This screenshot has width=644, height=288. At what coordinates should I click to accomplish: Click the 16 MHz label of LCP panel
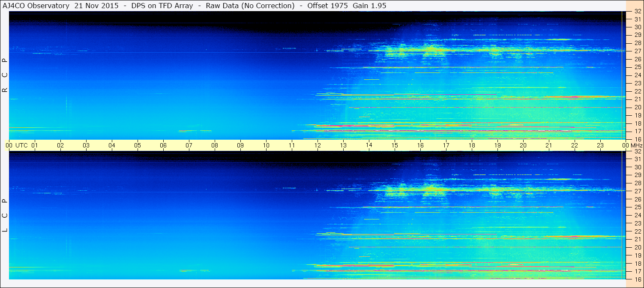pyautogui.click(x=638, y=279)
